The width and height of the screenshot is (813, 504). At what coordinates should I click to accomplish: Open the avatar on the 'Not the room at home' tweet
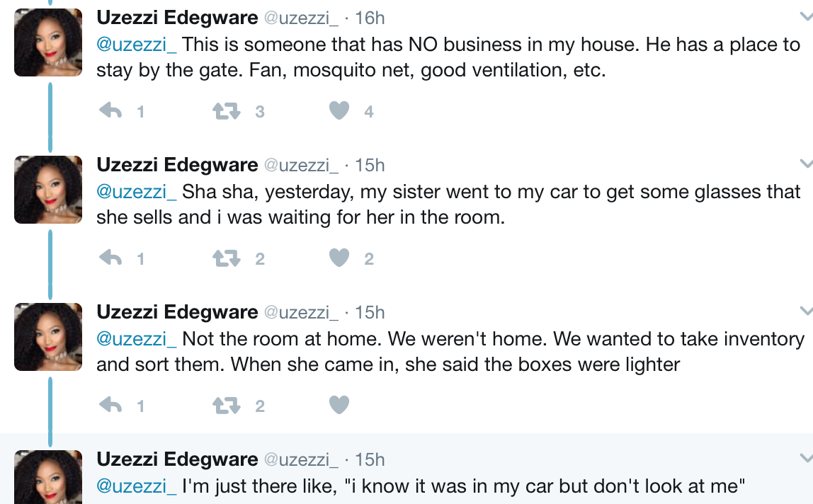point(48,337)
